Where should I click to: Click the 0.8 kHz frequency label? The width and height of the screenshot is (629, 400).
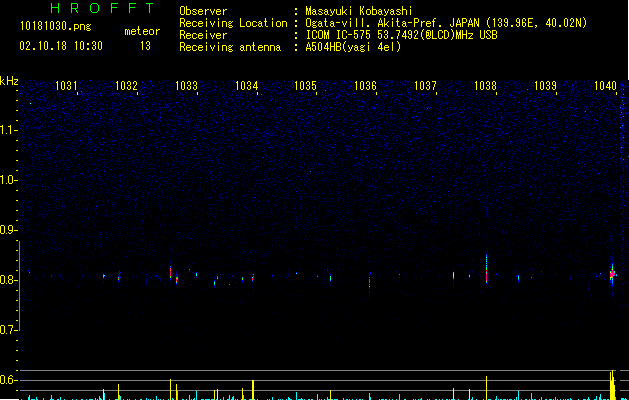pyautogui.click(x=8, y=280)
